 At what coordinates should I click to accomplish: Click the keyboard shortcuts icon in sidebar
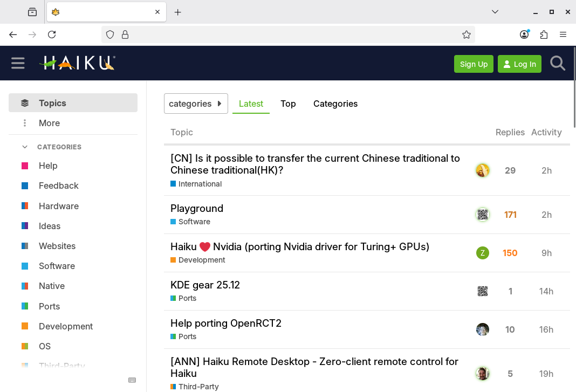pyautogui.click(x=132, y=380)
